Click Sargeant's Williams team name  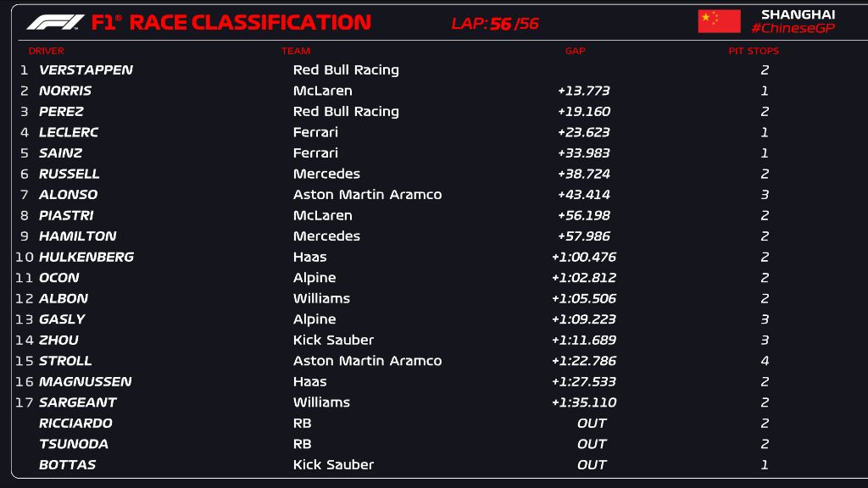(321, 402)
